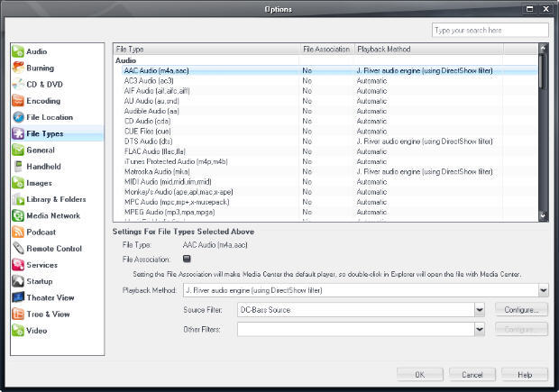Open the Source Filter dropdown arrow
The image size is (559, 392).
[480, 310]
